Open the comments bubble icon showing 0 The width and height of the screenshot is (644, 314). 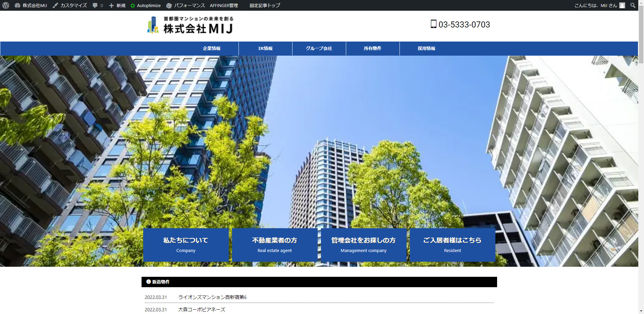tap(96, 5)
